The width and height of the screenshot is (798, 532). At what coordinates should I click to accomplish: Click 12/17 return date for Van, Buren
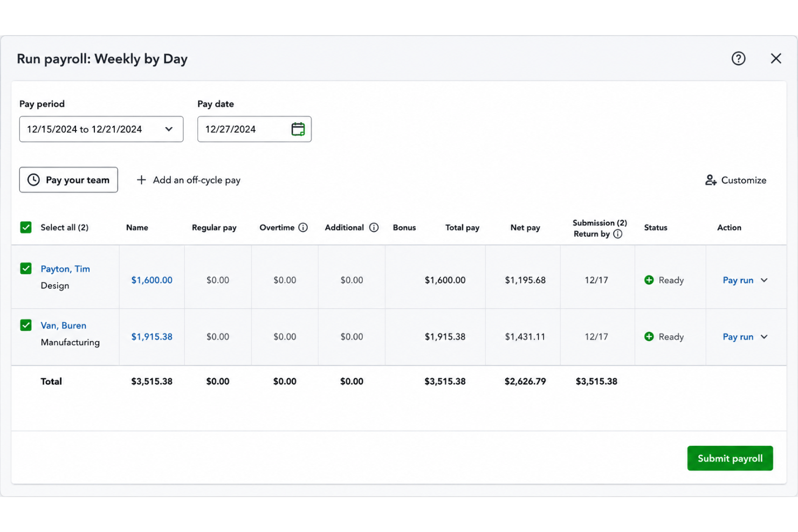[596, 337]
